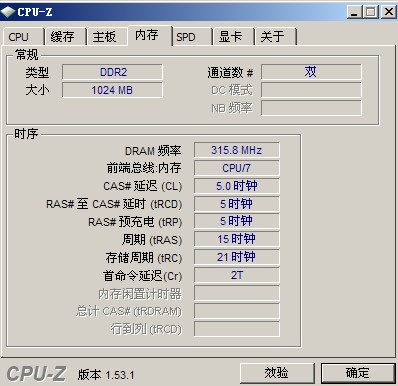Click the 首命令延迟(Cr) label
Viewport: 398px width, 386px height.
pos(142,276)
